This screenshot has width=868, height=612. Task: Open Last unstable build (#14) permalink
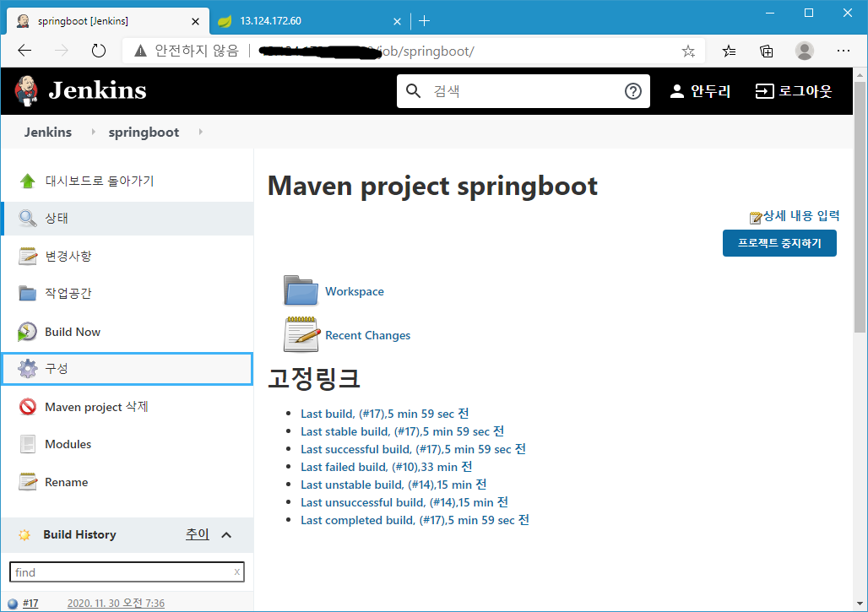tap(393, 485)
